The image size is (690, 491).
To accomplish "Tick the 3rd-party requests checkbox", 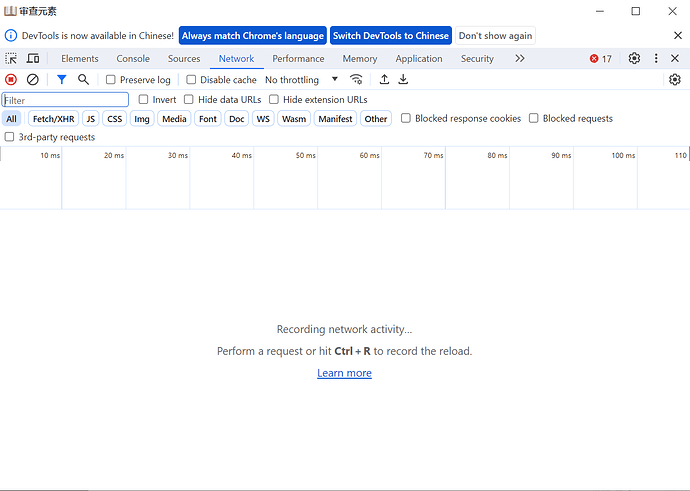I will (x=10, y=137).
